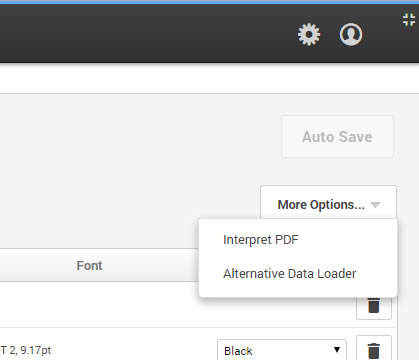419x360 pixels.
Task: Click the More Options... button label
Action: tap(321, 205)
